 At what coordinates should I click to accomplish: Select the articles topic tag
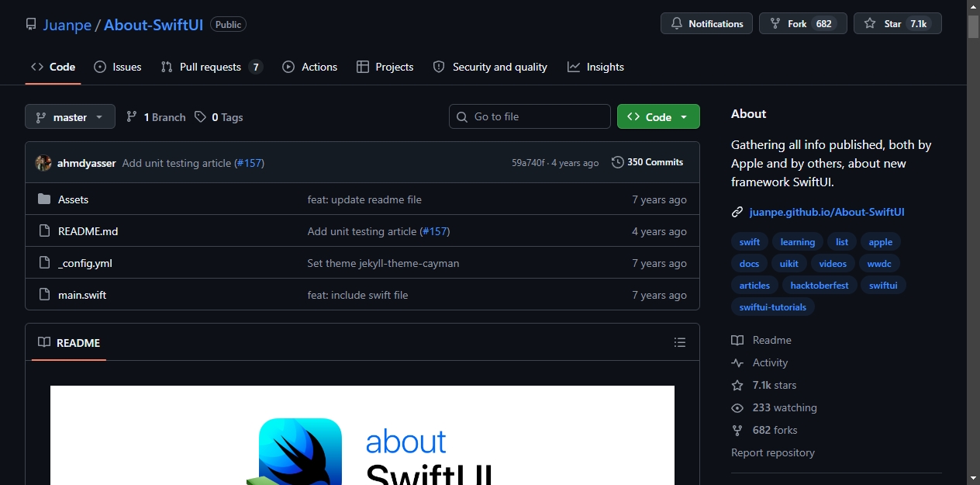[x=755, y=286]
